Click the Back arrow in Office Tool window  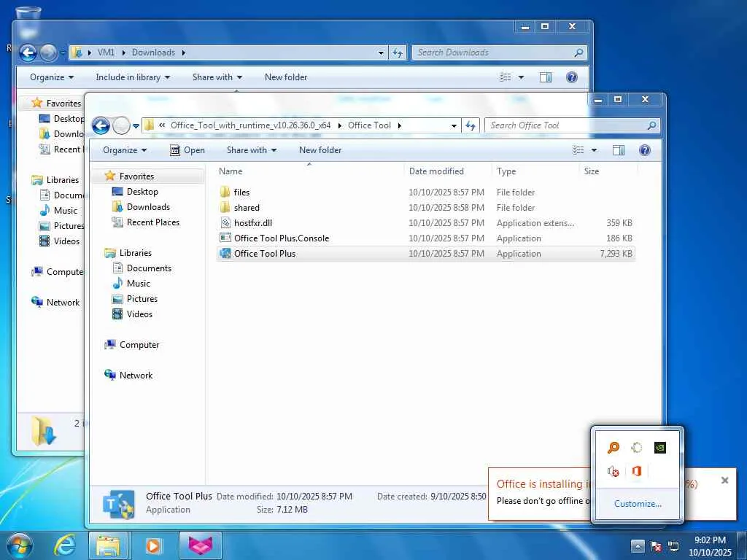[101, 125]
